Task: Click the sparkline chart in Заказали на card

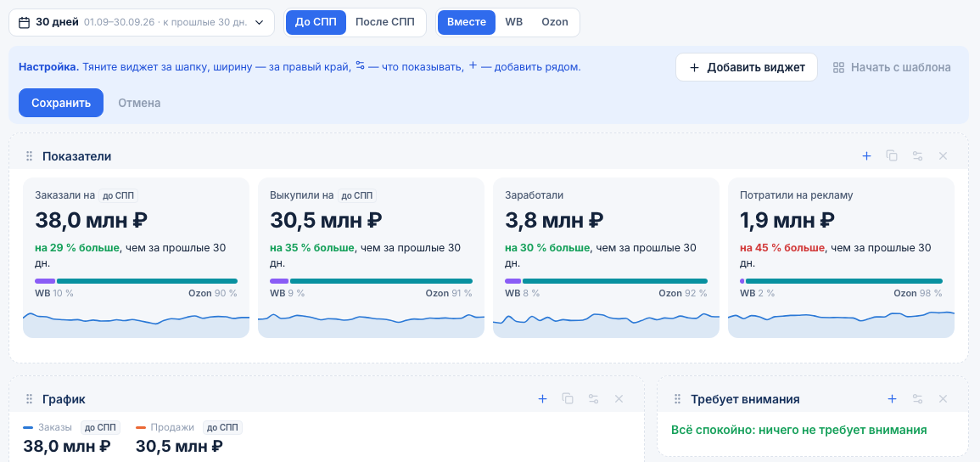Action: click(x=137, y=324)
